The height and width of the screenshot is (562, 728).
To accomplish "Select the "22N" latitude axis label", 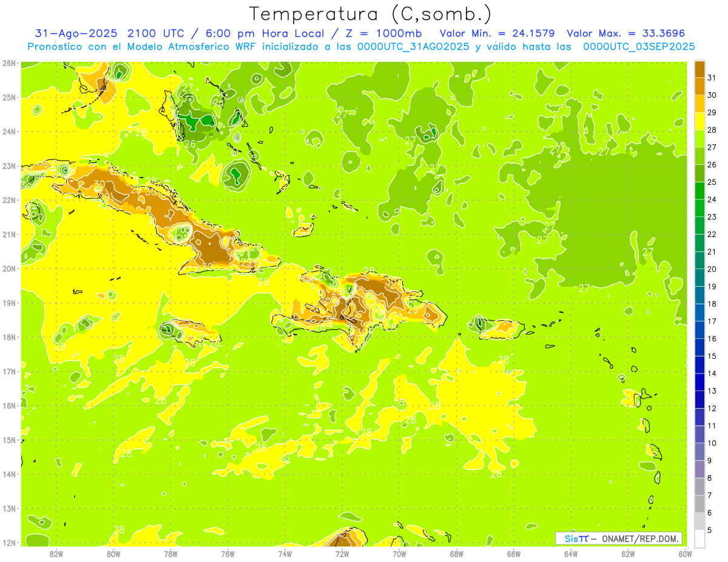I will [8, 200].
